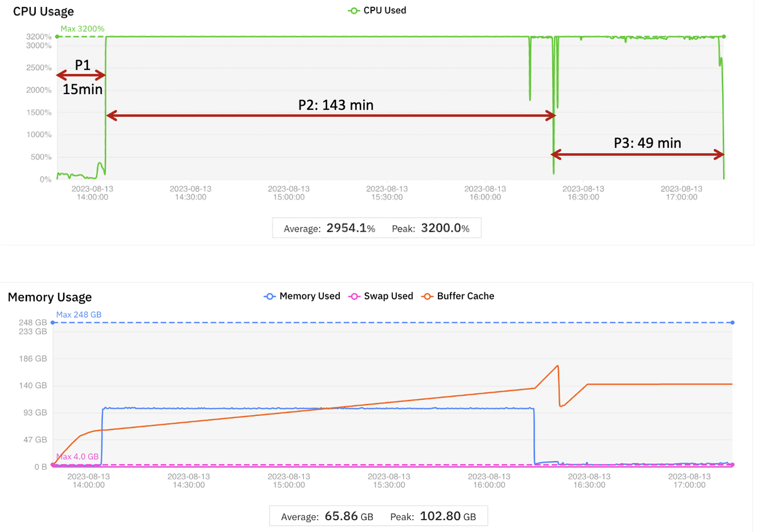Click the memory Peak 102.80 GB value
The height and width of the screenshot is (532, 766).
tap(448, 516)
